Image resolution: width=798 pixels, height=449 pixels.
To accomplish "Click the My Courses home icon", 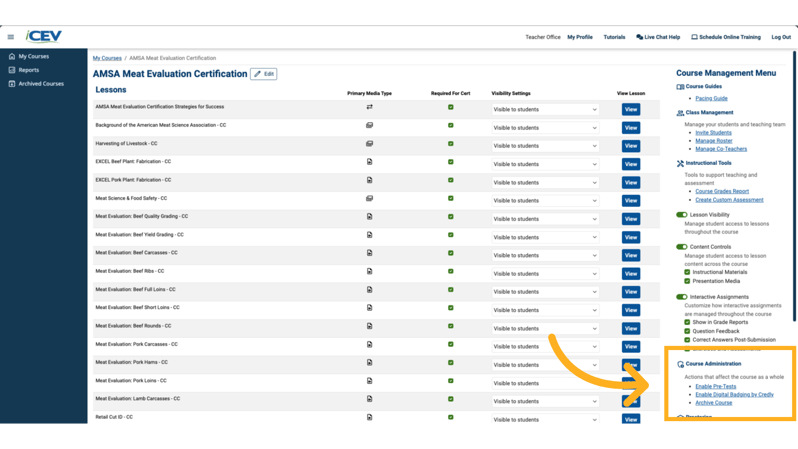I will [12, 57].
